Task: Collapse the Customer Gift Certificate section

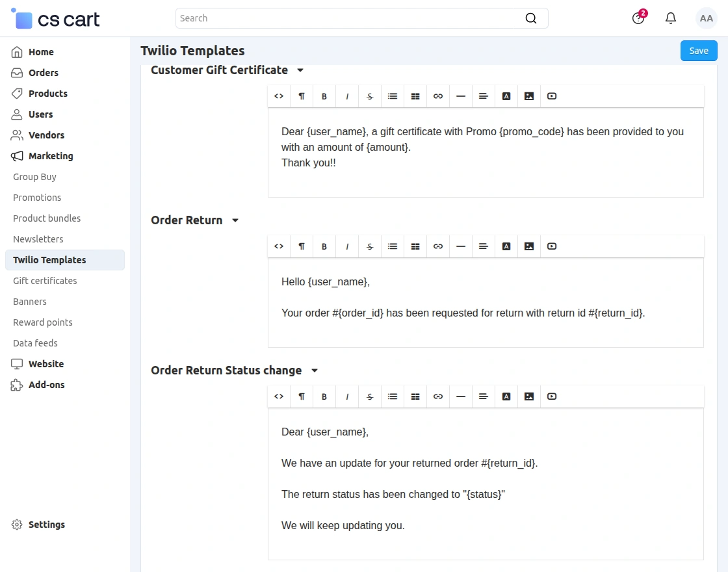Action: [x=300, y=70]
